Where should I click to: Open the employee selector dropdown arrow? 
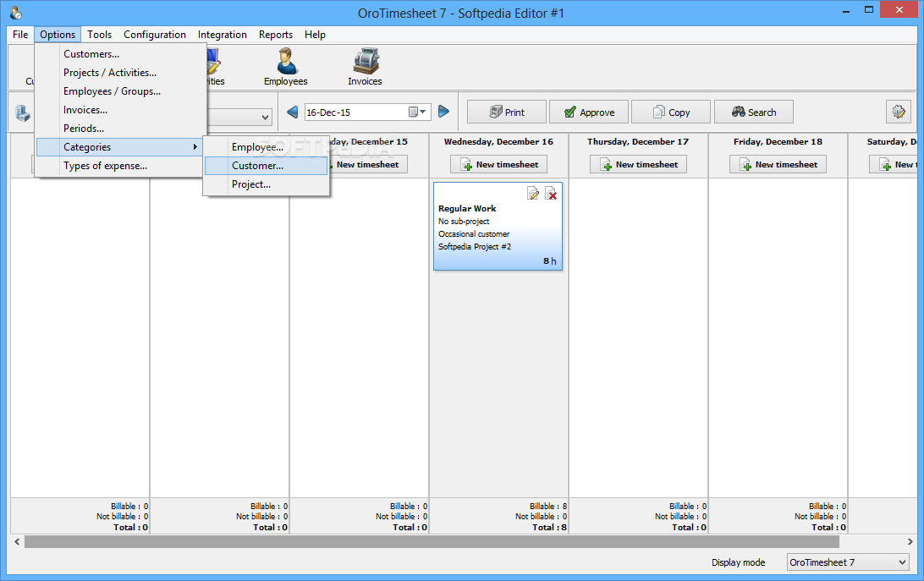click(265, 118)
